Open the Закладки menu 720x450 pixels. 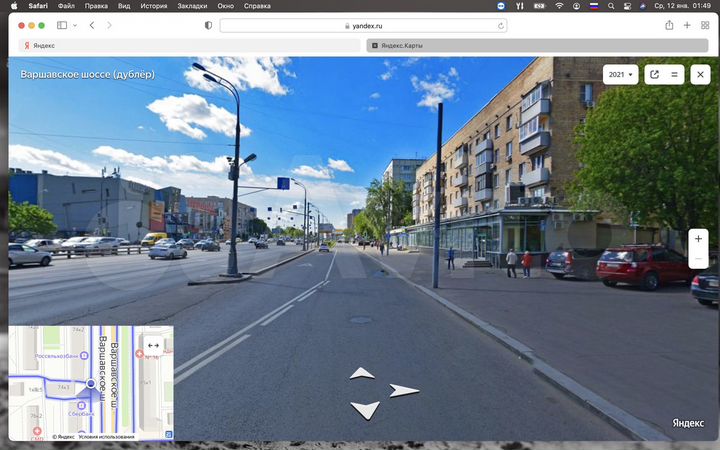(x=192, y=6)
